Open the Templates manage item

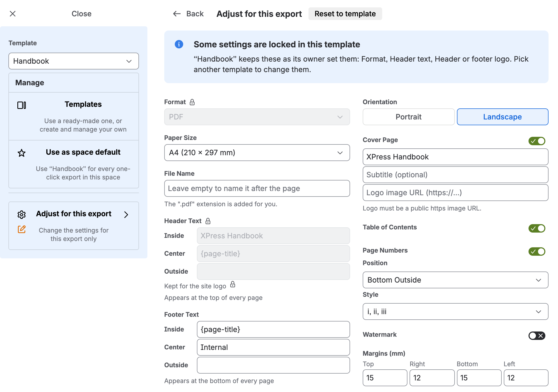(x=74, y=116)
